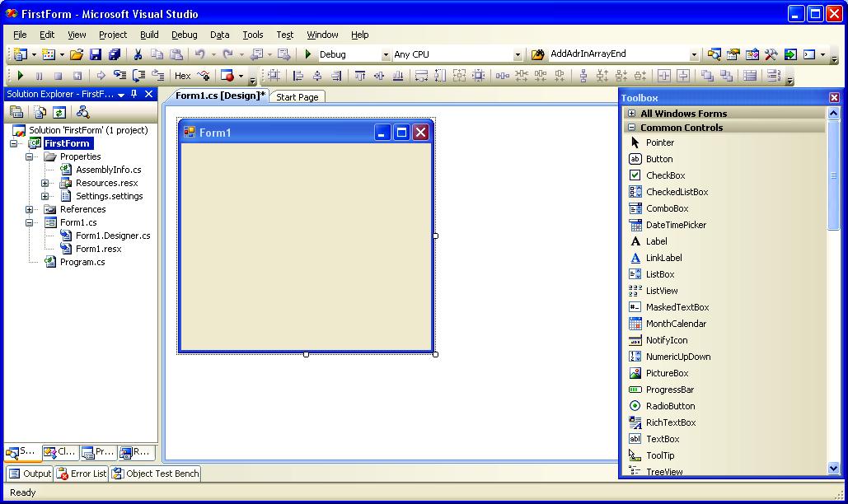The width and height of the screenshot is (848, 504).
Task: Click the Save All icon
Action: coord(114,54)
